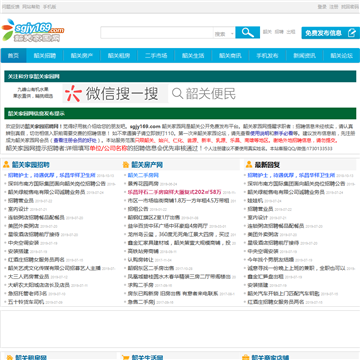Open 室内设计 in 韶关家园招聘 list
Viewport: 360px width, 360px height.
pos(18,209)
